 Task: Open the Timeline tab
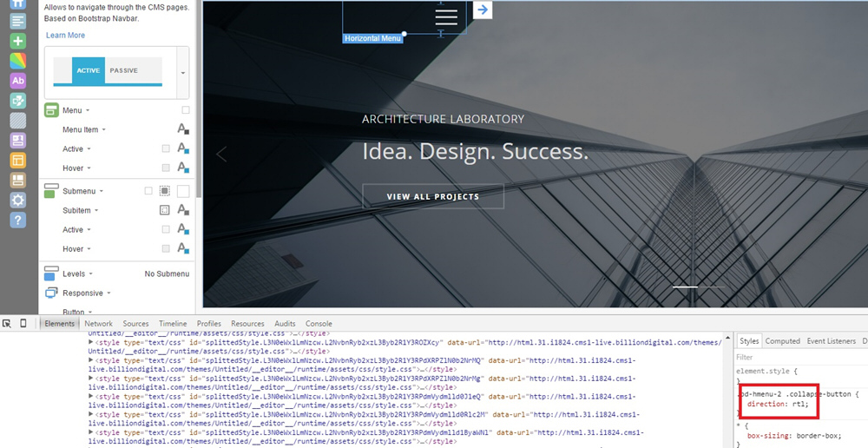pos(173,323)
